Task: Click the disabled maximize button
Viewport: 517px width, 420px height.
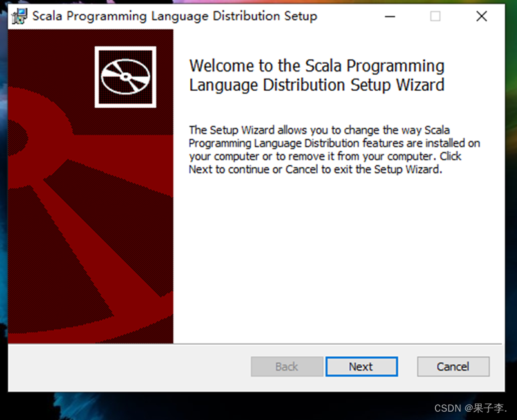Action: [x=435, y=16]
